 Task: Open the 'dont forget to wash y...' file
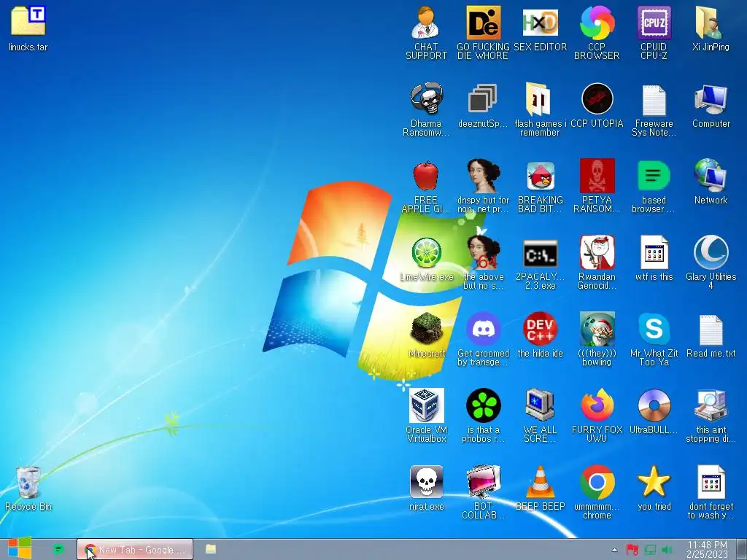[711, 494]
